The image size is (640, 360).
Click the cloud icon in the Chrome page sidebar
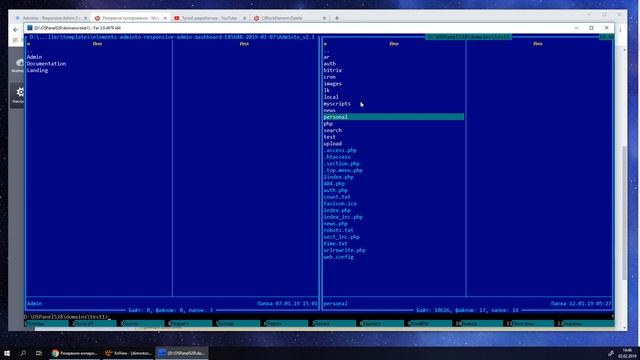click(20, 62)
